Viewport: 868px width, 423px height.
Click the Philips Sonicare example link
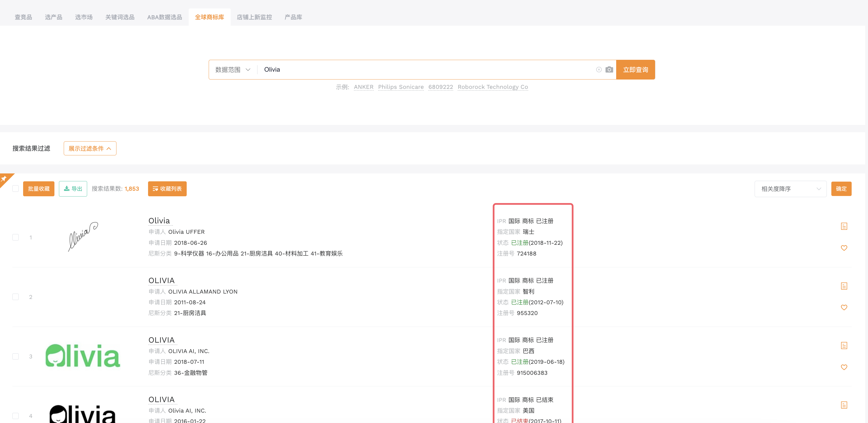(401, 87)
